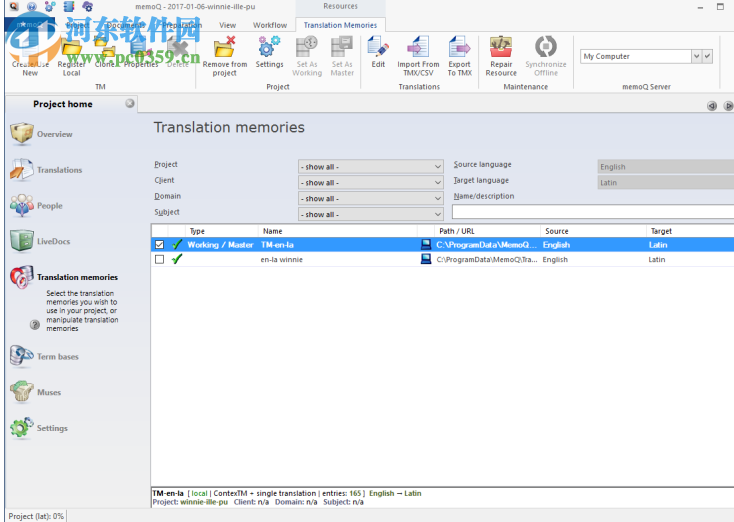Image resolution: width=734 pixels, height=522 pixels.
Task: Open People pane in sidebar
Action: [37, 206]
